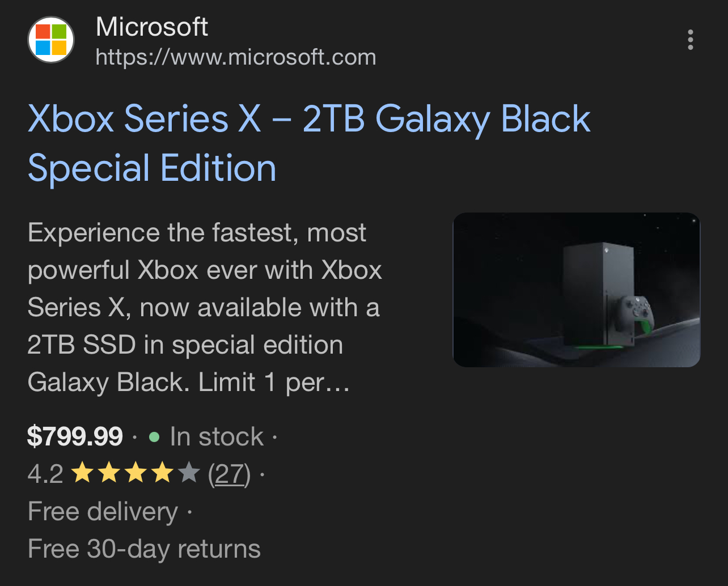Viewport: 728px width, 586px height.
Task: Click the fourth yellow star
Action: click(x=162, y=472)
